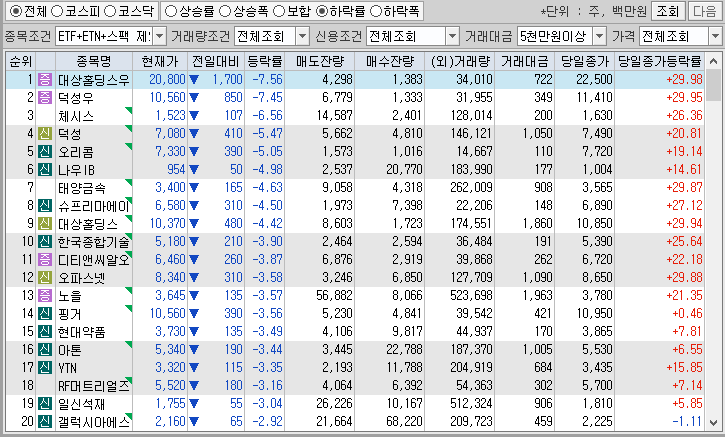This screenshot has height=437, width=725.
Task: Click the 증 badge beside 덕성우
Action: [x=45, y=98]
